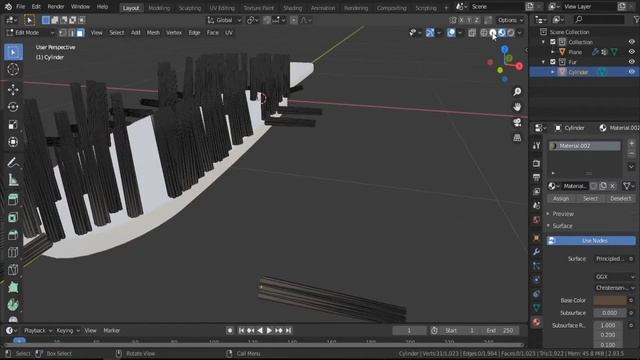Select the Spin tool
The height and width of the screenshot is (360, 640).
[x=13, y=304]
